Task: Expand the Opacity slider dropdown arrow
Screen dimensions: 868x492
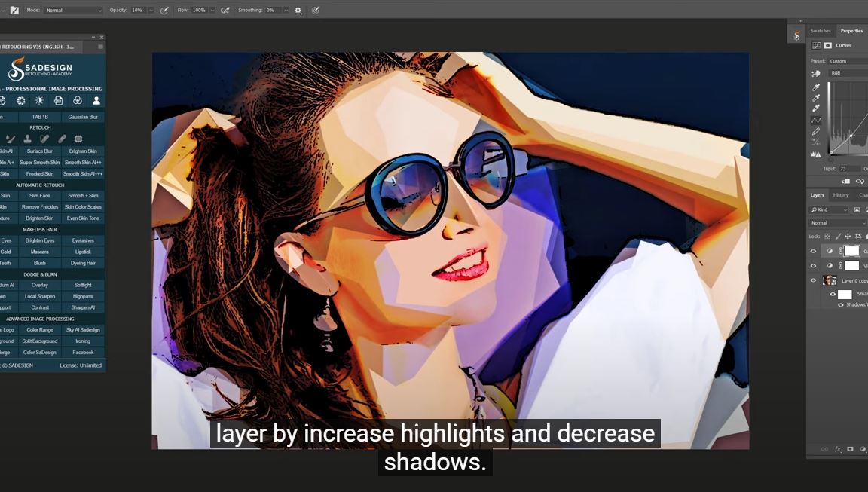Action: click(x=151, y=11)
